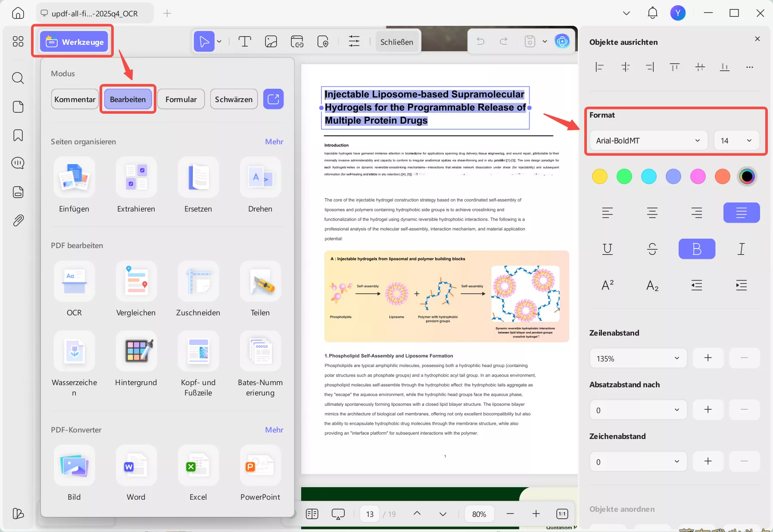
Task: Click the undo icon above the document
Action: point(480,41)
